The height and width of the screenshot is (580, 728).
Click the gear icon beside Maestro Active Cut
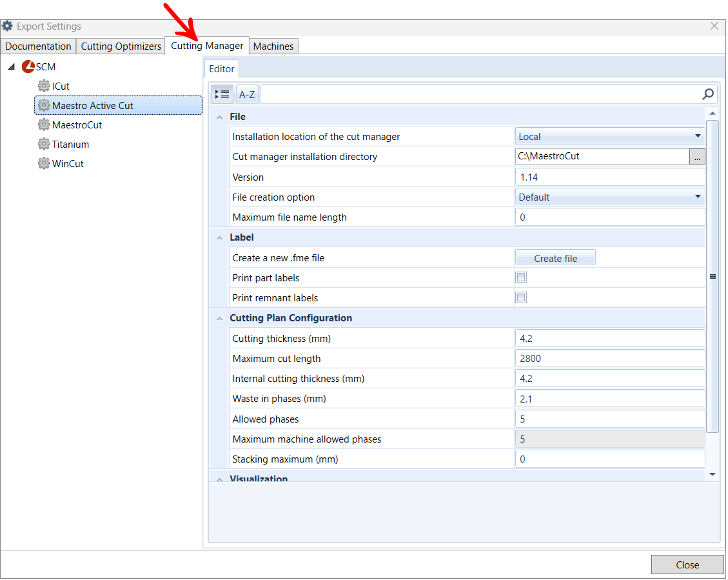coord(44,105)
